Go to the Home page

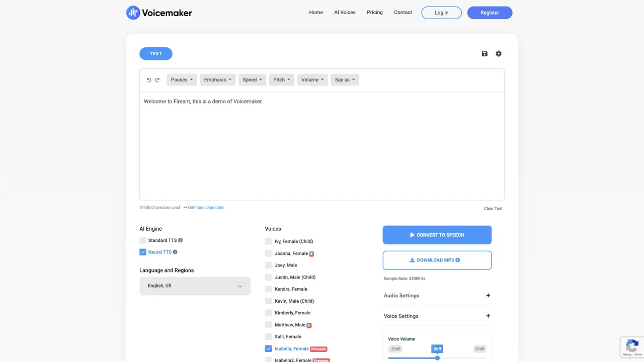316,13
